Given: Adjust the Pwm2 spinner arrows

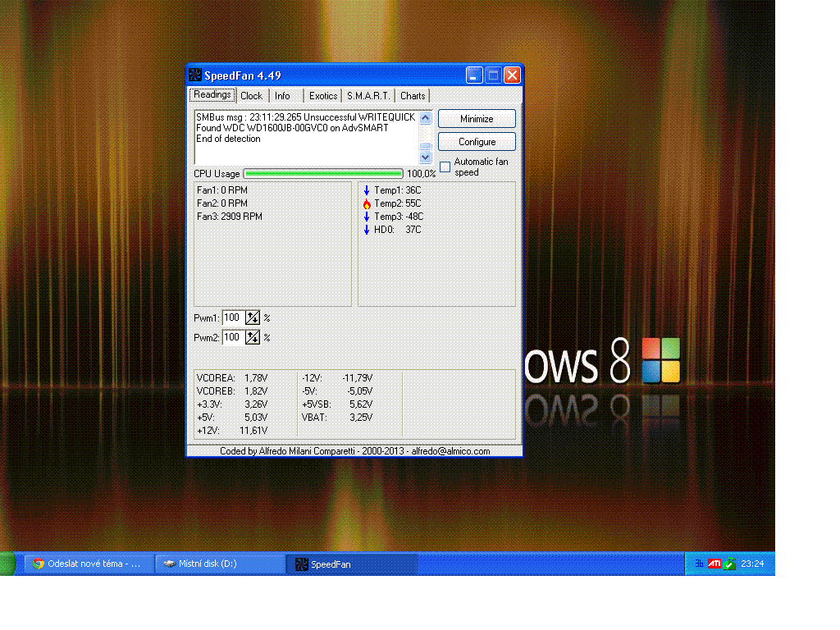Looking at the screenshot, I should [x=253, y=337].
